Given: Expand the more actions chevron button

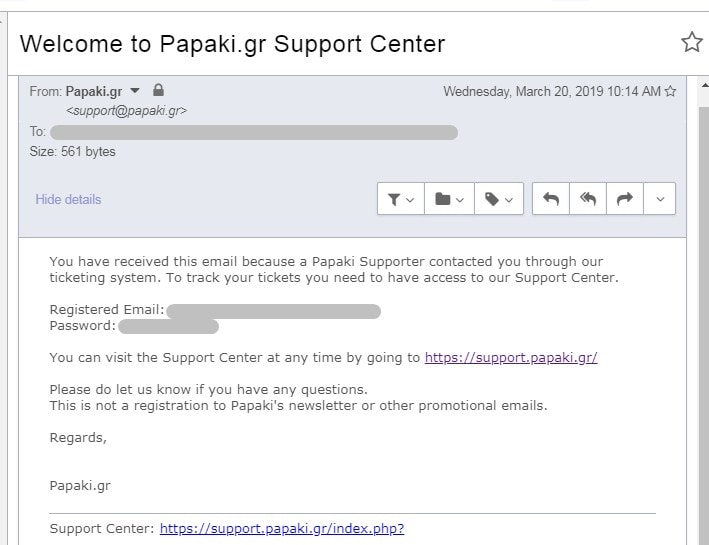Looking at the screenshot, I should click(x=660, y=199).
